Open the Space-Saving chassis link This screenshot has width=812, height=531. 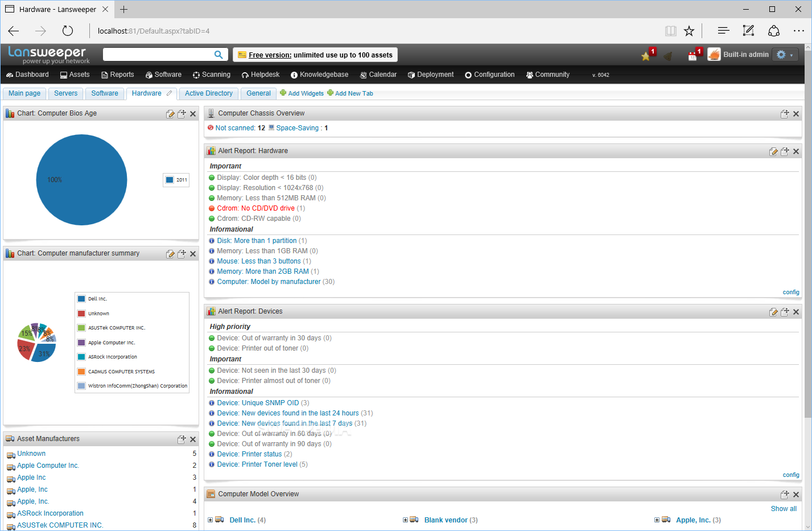[x=298, y=128]
